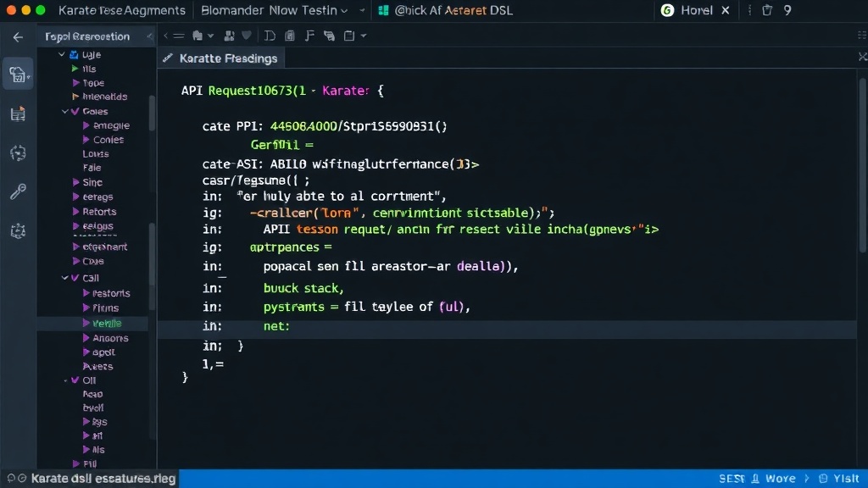Open the dropdown arrow next to folder icon
868x488 pixels.
(x=210, y=36)
